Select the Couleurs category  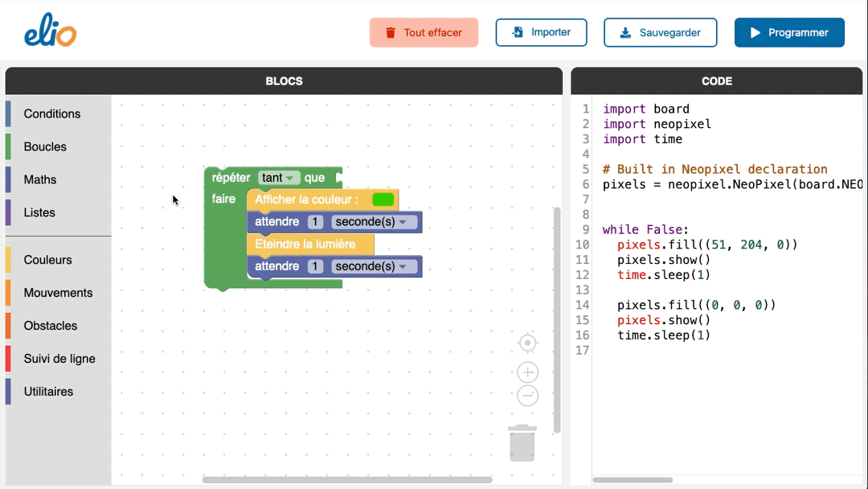48,261
